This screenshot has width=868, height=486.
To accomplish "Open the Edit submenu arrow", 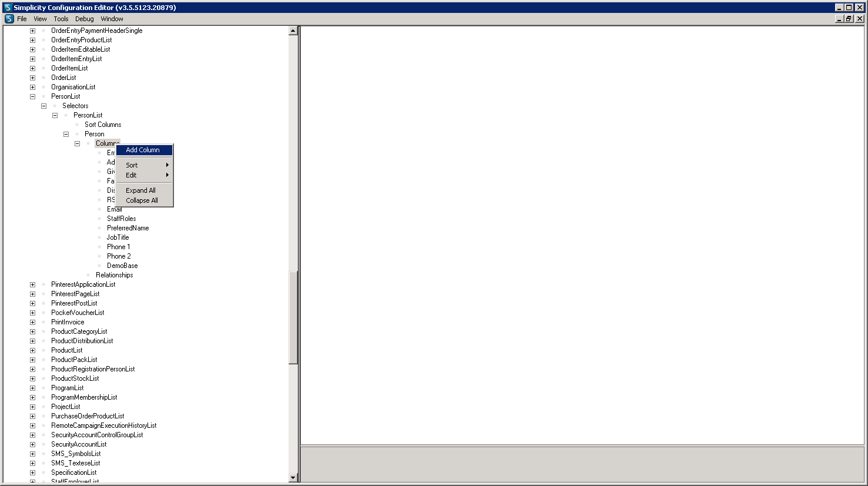I will coord(167,175).
